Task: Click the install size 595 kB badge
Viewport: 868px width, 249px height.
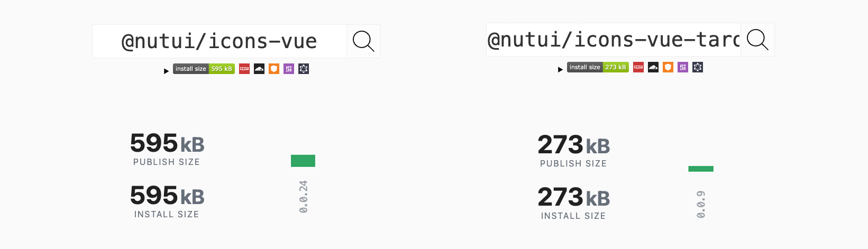Action: (x=204, y=69)
